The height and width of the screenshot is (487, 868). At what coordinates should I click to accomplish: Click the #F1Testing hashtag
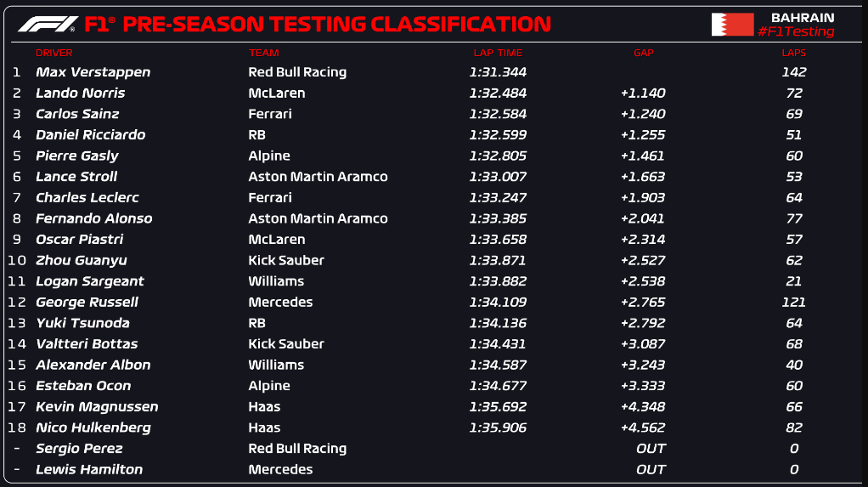click(x=796, y=31)
